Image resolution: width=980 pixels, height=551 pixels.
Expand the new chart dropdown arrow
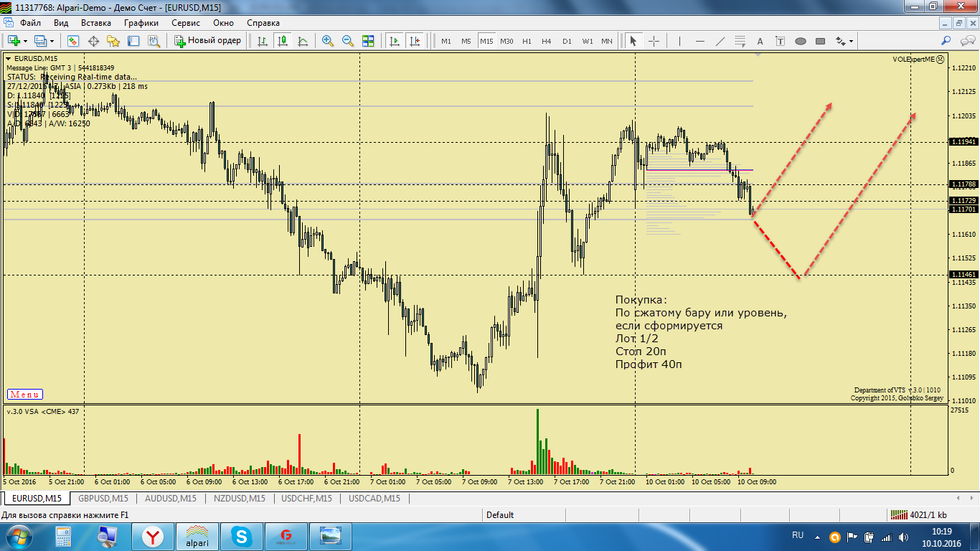[24, 41]
